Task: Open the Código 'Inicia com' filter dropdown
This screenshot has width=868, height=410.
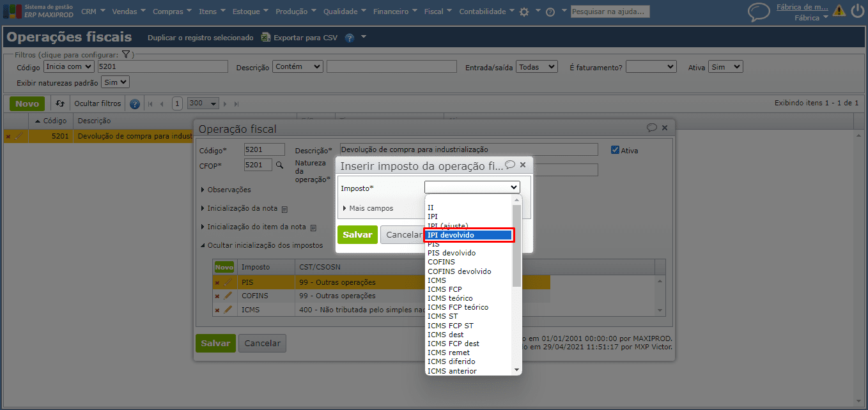Action: pos(68,66)
